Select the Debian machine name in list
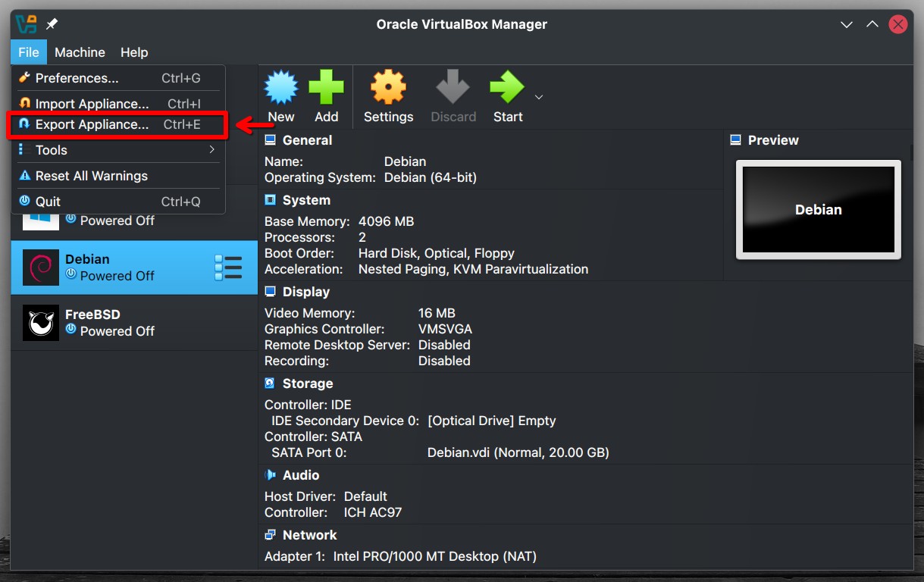924x582 pixels. [87, 259]
